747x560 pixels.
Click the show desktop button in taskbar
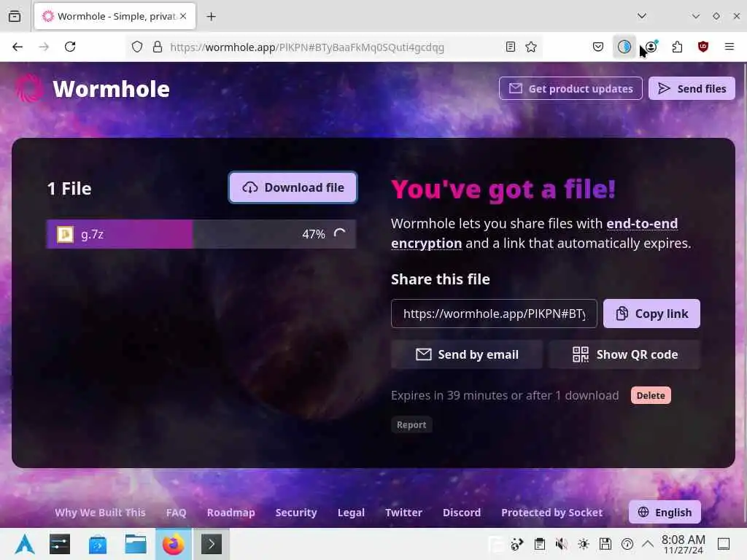[x=723, y=544]
